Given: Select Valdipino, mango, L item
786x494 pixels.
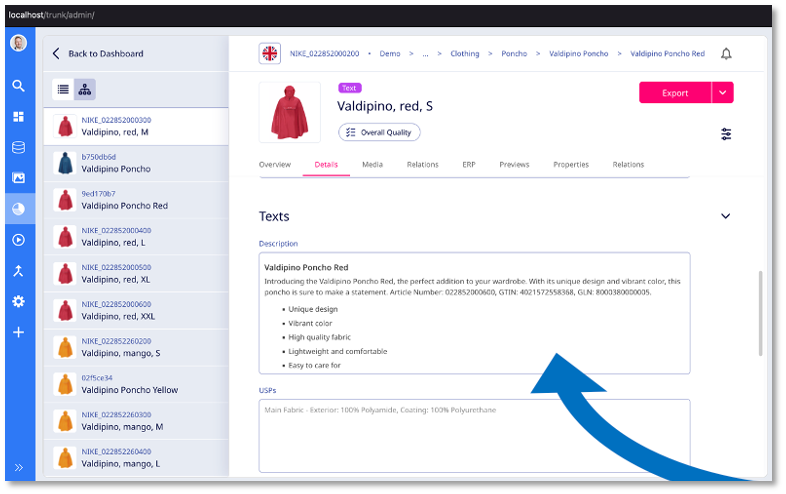Looking at the screenshot, I should click(x=136, y=458).
